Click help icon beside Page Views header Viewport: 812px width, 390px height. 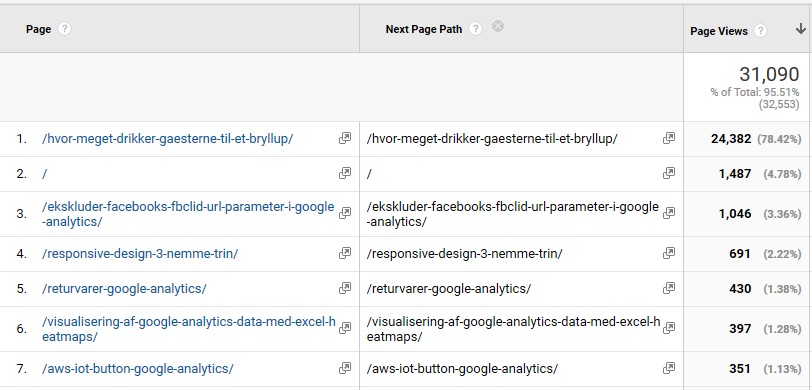coord(760,31)
